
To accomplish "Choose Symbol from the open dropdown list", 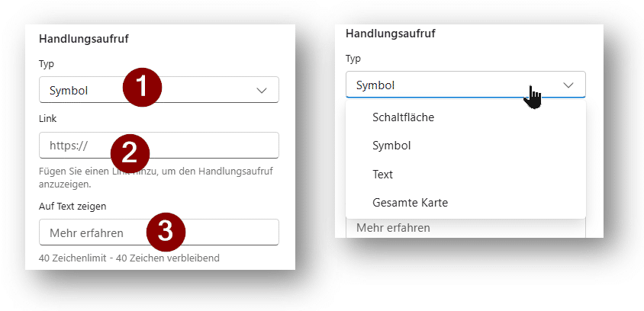I will pyautogui.click(x=391, y=145).
